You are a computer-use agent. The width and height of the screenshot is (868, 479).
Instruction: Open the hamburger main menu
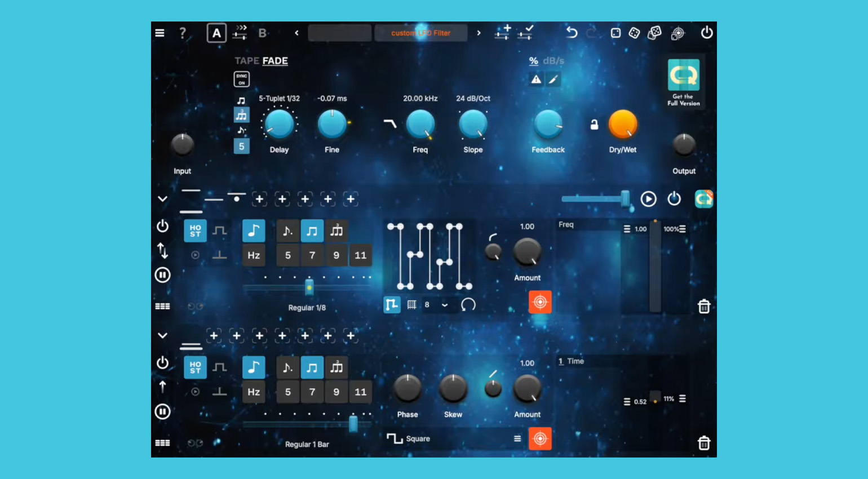[160, 33]
